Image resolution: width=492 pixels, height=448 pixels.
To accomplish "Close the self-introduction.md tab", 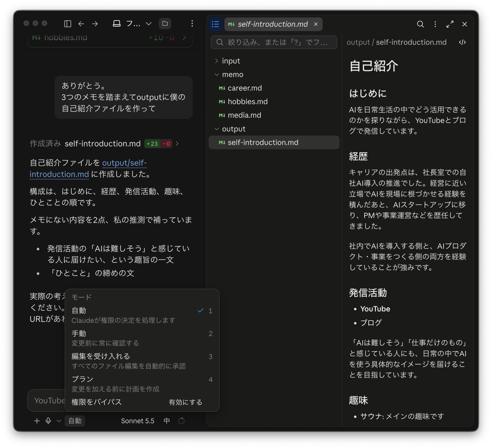I will tap(316, 24).
